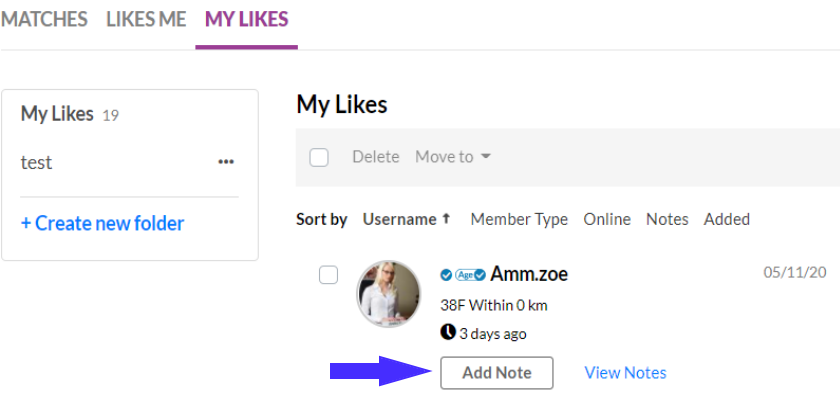This screenshot has height=407, width=840.
Task: Sort the list by Username
Action: 400,219
